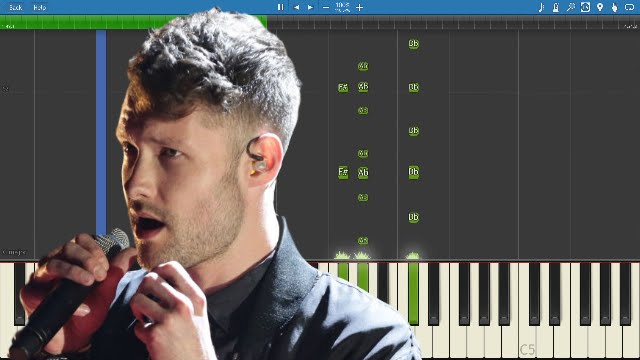Screen dimensions: 640x360
Task: Play the white key labeled C5
Action: tap(527, 343)
